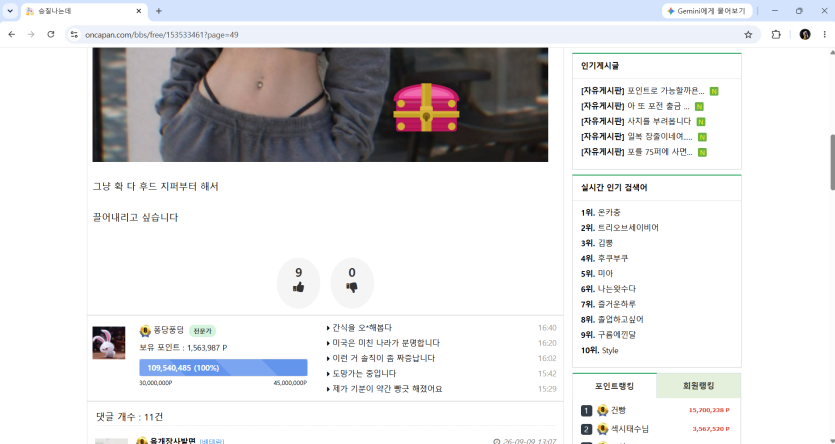Open the 퐁당퐁당 author profile name
The width and height of the screenshot is (835, 444).
point(169,330)
